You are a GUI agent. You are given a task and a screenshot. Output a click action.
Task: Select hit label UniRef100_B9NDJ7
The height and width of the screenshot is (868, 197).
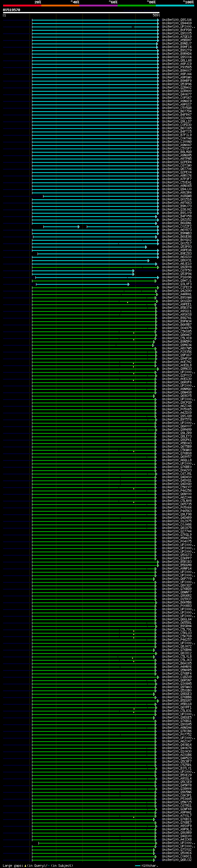[x=177, y=43]
